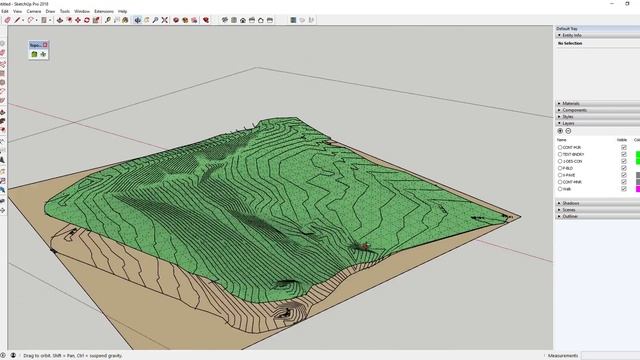Activate the Orbit tool

(x=138, y=20)
